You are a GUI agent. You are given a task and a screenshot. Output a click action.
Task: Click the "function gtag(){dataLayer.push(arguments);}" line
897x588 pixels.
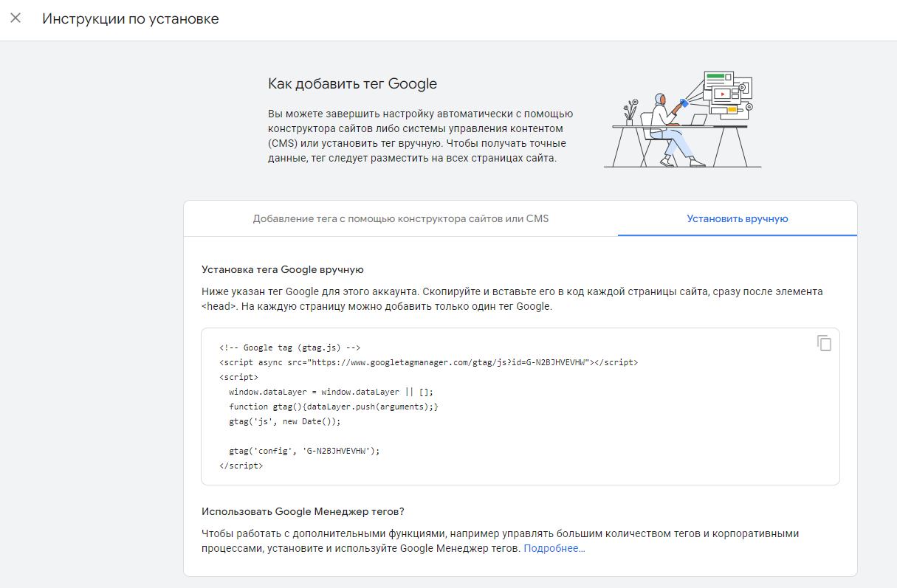(x=334, y=407)
